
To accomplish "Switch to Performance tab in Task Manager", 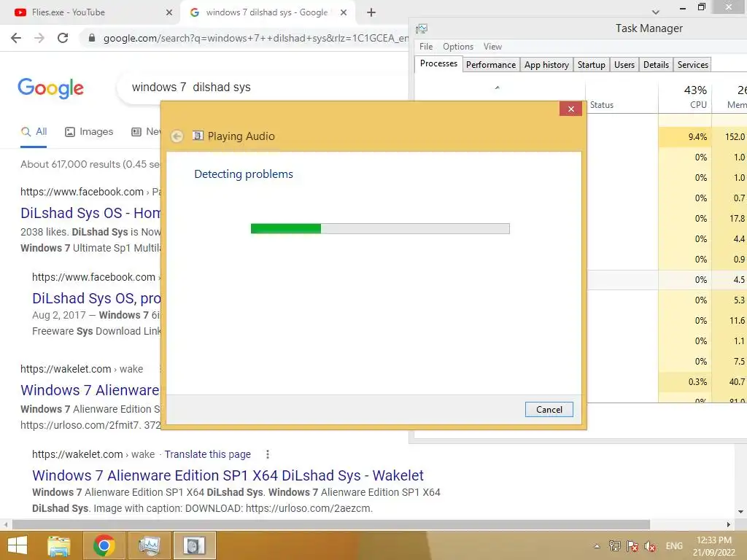I will pyautogui.click(x=491, y=65).
